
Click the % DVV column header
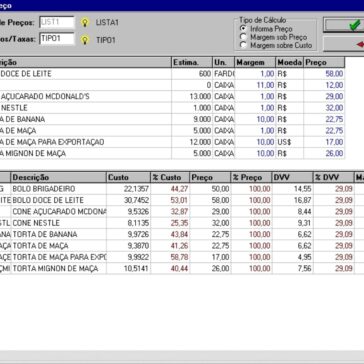(x=333, y=177)
